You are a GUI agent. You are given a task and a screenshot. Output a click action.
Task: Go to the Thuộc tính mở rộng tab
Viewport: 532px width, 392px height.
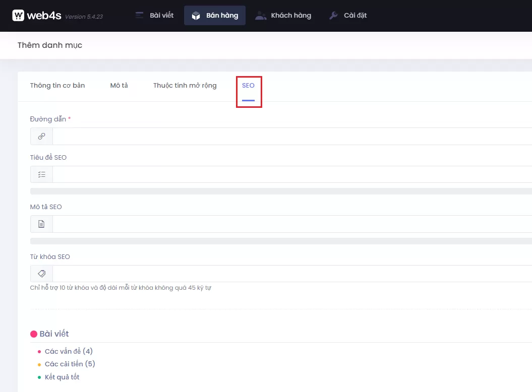[185, 86]
